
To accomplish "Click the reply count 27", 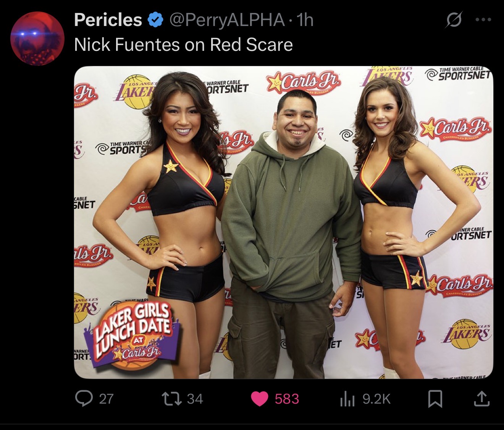I will [x=106, y=399].
